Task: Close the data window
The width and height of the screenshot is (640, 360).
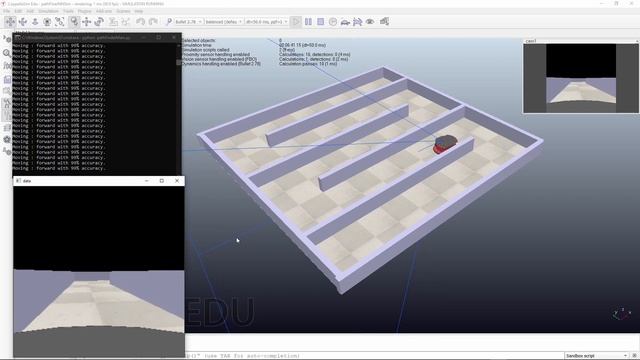Action: click(177, 181)
